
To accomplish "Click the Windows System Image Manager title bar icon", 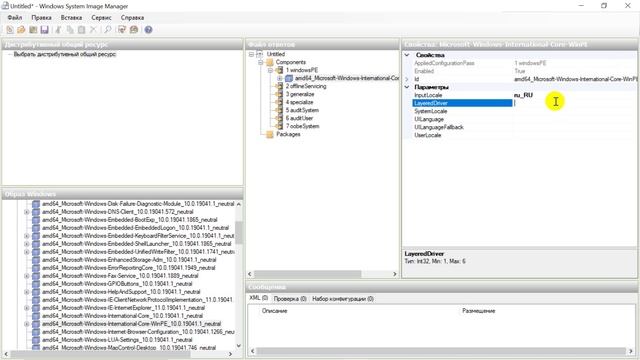I will point(5,6).
